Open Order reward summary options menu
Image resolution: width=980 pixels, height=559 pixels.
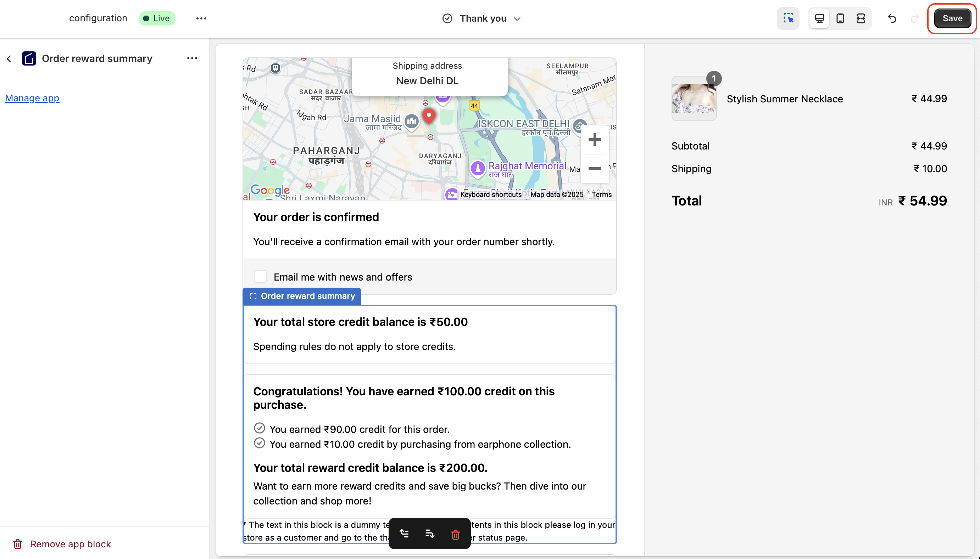coord(192,58)
